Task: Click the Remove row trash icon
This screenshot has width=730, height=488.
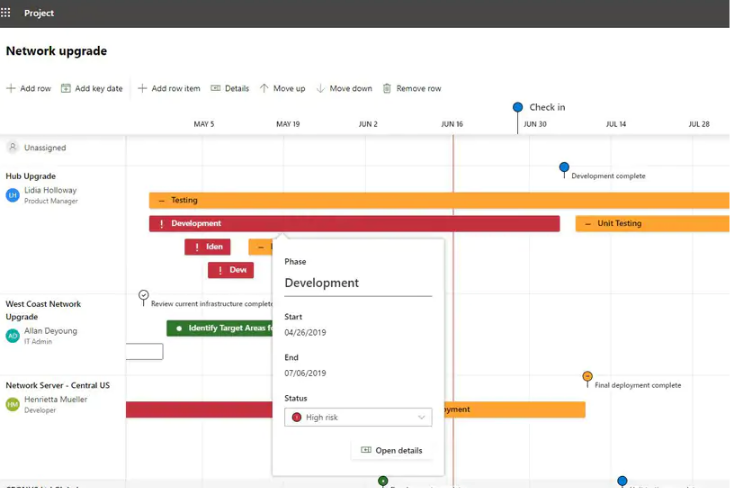Action: tap(387, 88)
